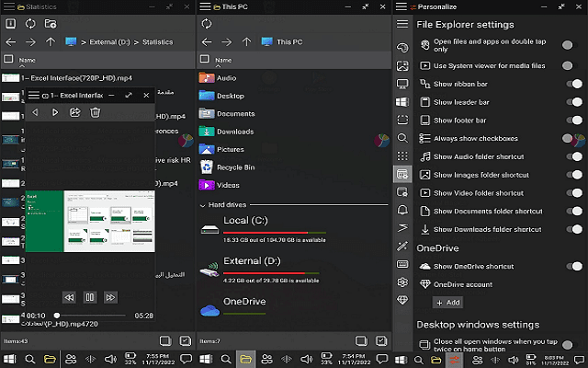Screen dimensions: 588x368
Task: Turn off Show Audio folder shortcut
Action: tap(574, 156)
